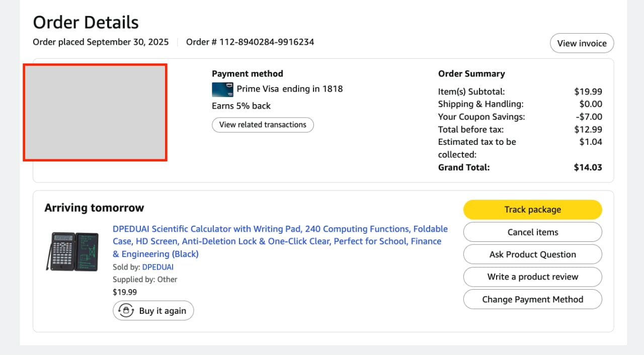The height and width of the screenshot is (355, 644).
Task: Click the DPEDUAI seller link
Action: tap(158, 267)
